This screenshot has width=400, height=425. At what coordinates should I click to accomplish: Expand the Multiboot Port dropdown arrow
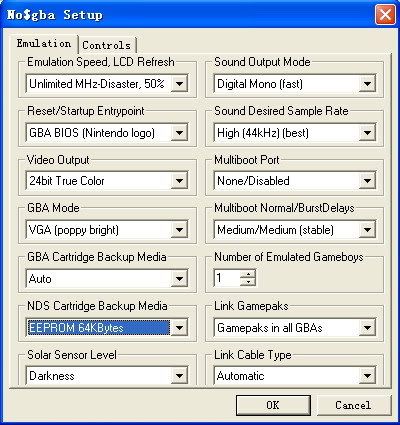[x=367, y=181]
